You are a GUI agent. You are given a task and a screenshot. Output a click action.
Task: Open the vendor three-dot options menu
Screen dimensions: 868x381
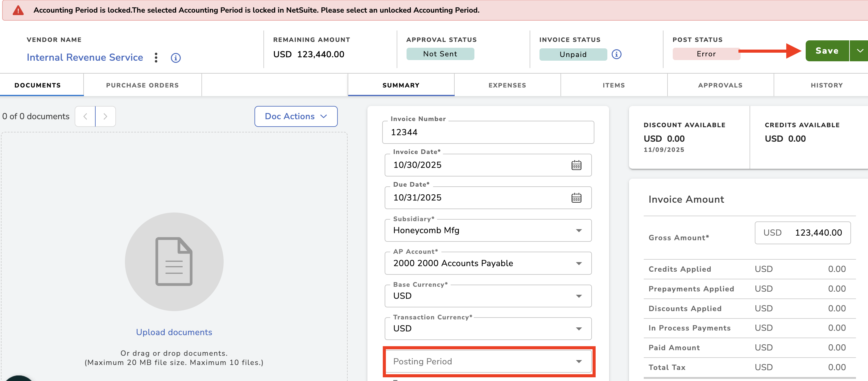coord(156,58)
